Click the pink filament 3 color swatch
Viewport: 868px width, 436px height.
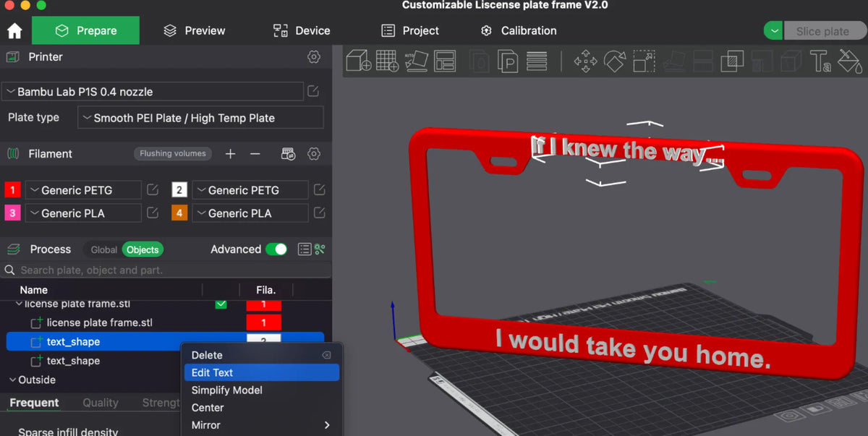click(x=12, y=213)
